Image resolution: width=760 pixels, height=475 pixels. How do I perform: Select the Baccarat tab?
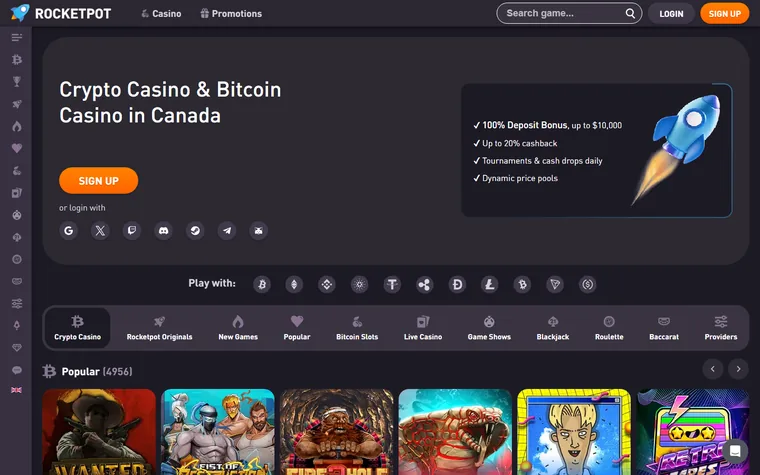click(x=664, y=328)
